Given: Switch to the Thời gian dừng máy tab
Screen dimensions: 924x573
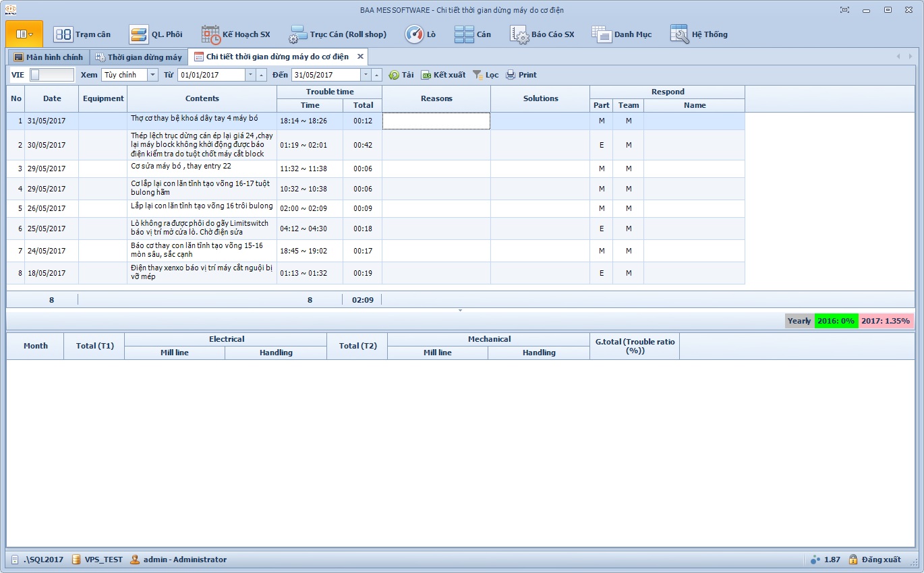Looking at the screenshot, I should (139, 57).
